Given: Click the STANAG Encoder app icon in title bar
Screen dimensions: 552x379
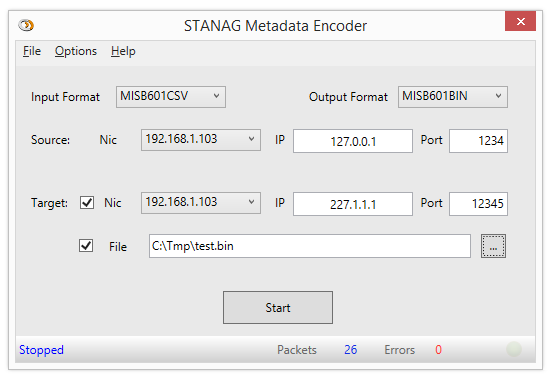Looking at the screenshot, I should point(26,25).
